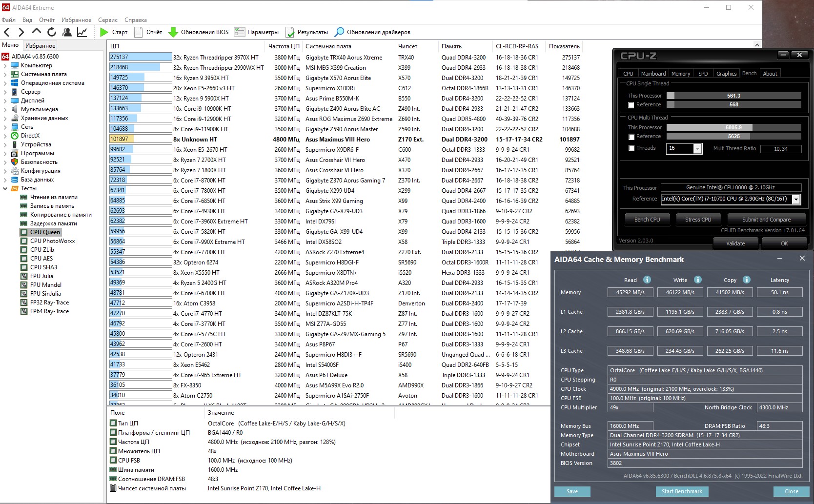Image resolution: width=814 pixels, height=504 pixels.
Task: Select the FP32 Ray-Trace benchmark
Action: [49, 302]
